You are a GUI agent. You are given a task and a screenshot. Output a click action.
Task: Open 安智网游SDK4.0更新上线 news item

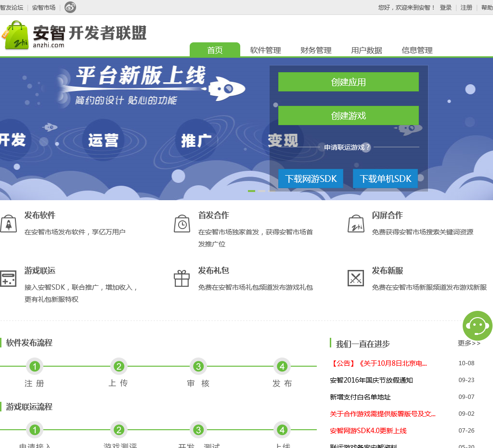[368, 431]
